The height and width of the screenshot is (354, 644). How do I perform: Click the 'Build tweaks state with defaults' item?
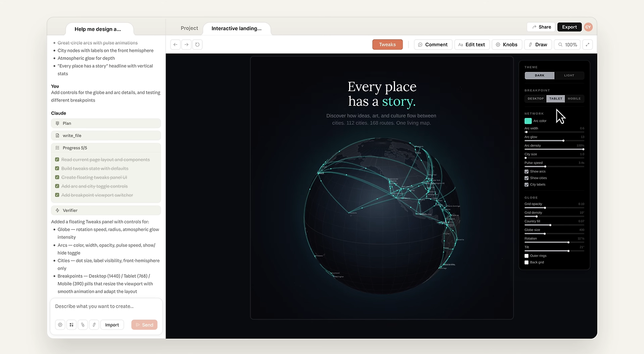[95, 168]
